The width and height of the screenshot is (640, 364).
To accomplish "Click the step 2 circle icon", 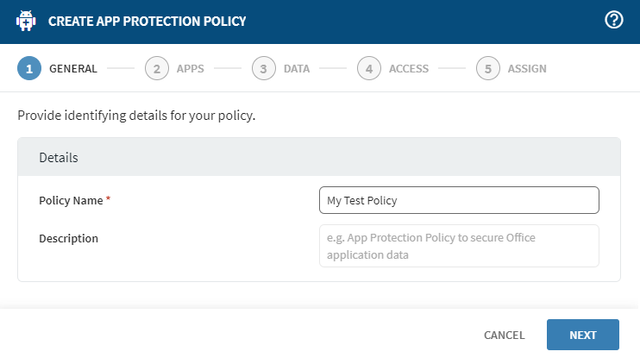I will tap(156, 69).
